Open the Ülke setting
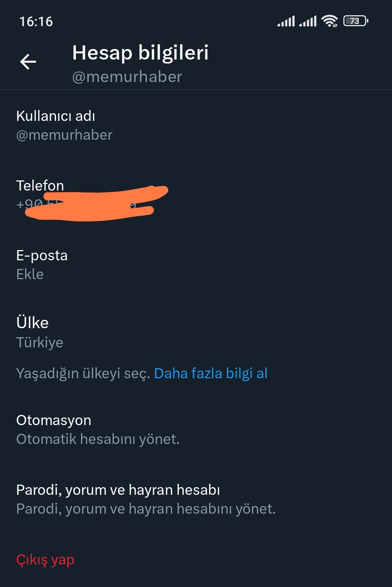 click(196, 332)
